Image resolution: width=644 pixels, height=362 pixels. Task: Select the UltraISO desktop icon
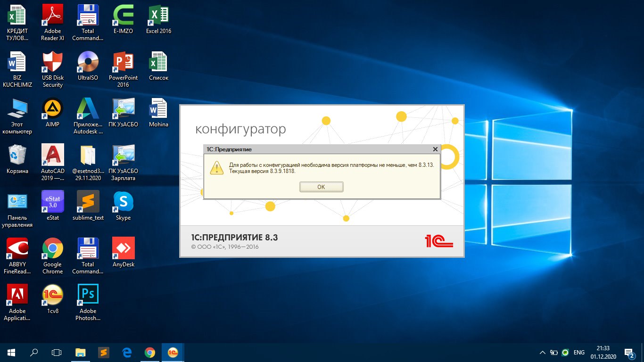pos(88,66)
